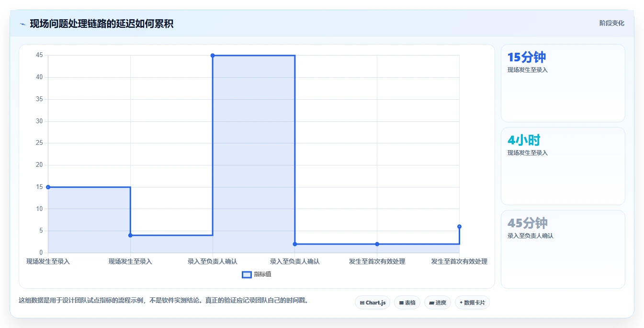
Task: Click the y-axis label 35
Action: 39,99
